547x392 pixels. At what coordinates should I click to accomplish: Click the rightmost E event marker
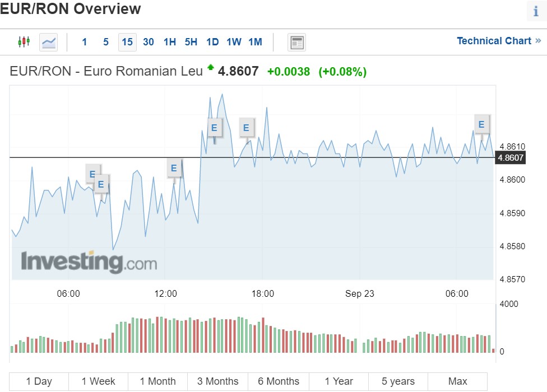pos(481,125)
